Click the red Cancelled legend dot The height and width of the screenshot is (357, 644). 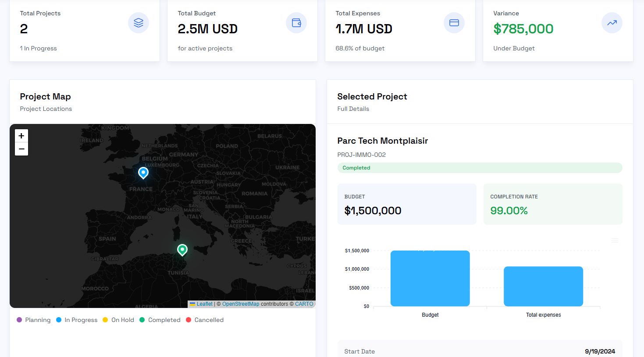(x=189, y=320)
